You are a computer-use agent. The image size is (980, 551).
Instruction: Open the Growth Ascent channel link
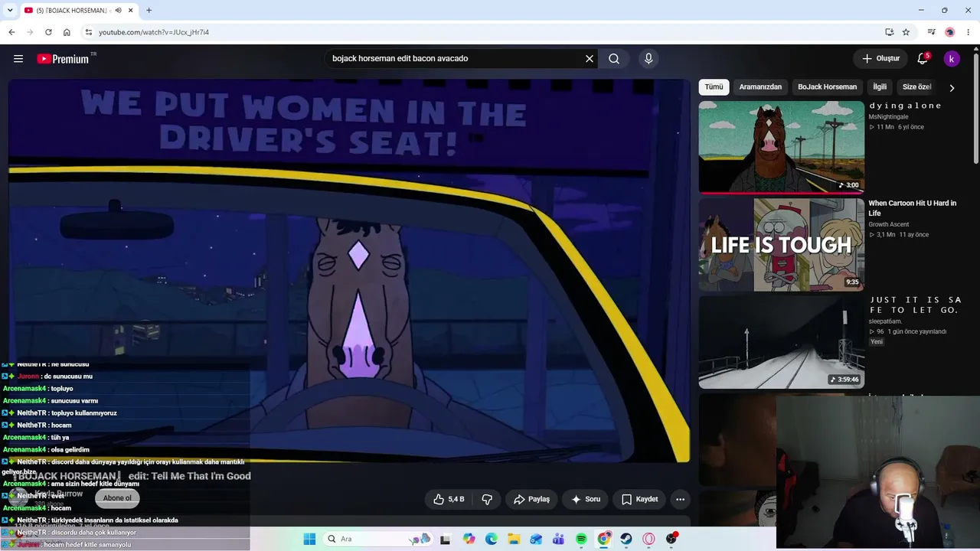(889, 225)
